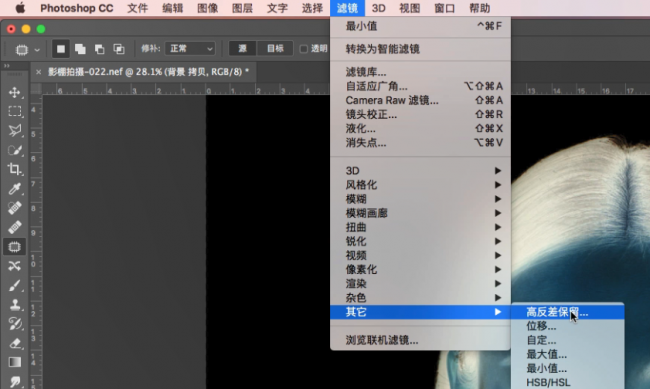Screen dimensions: 650x389
Task: Close the 影棚拍摄-022.nef document tab
Action: [39, 72]
